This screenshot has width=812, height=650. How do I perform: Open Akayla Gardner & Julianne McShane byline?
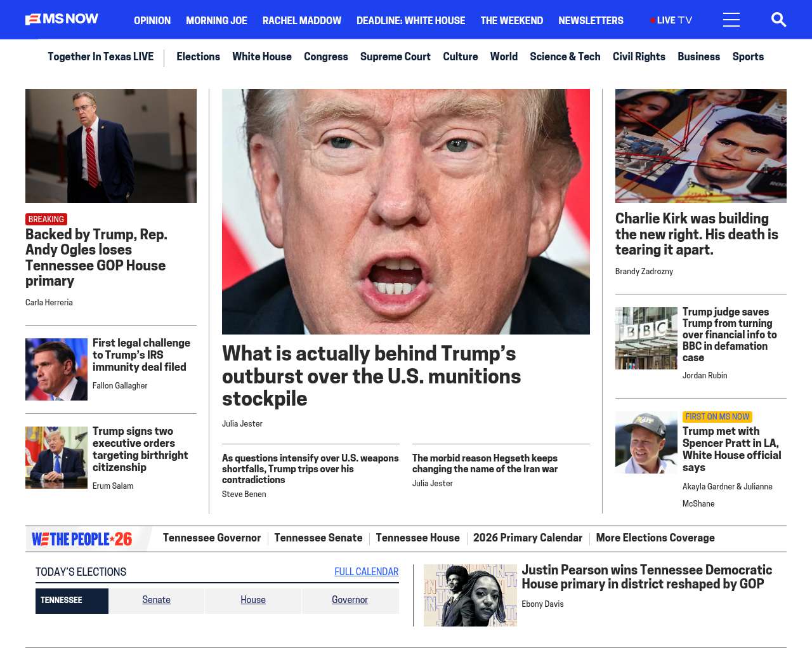(728, 495)
